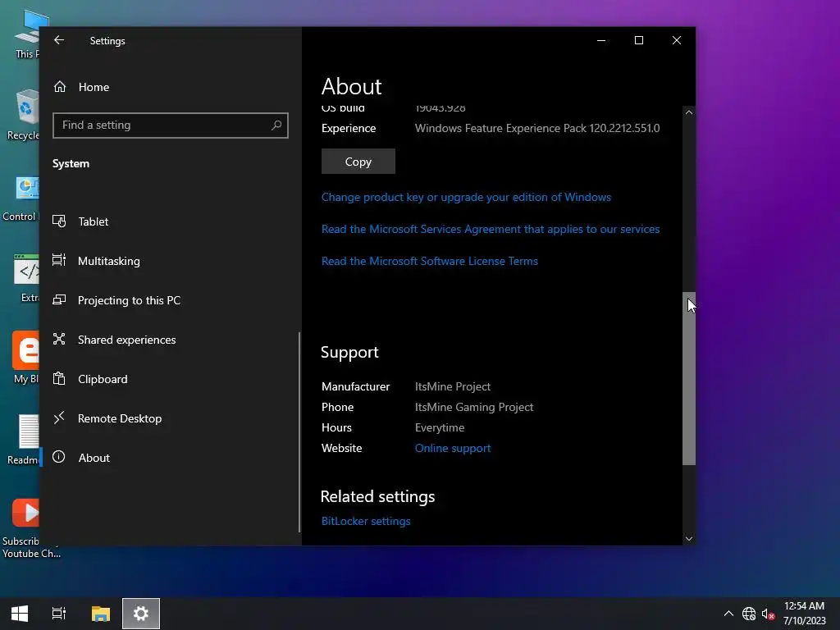Select the About info icon
The height and width of the screenshot is (630, 840).
click(59, 457)
